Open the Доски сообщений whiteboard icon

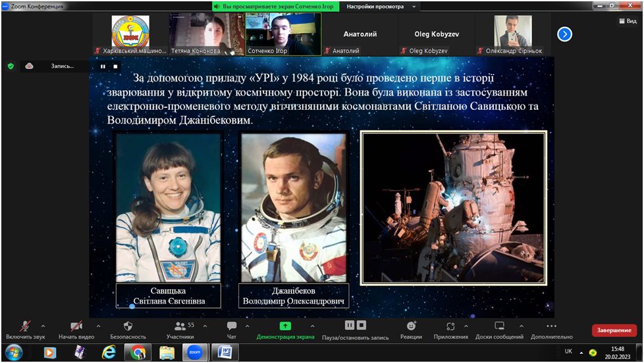click(x=499, y=326)
